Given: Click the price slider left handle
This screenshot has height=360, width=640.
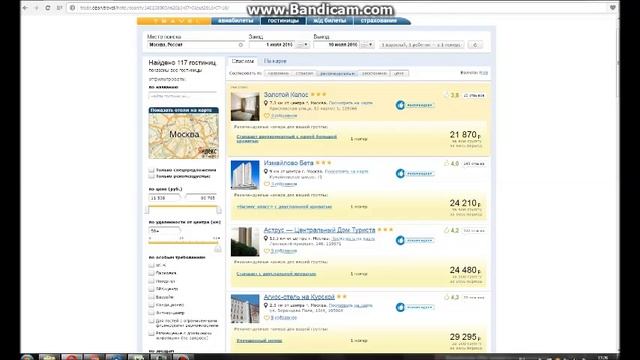Looking at the screenshot, I should tap(147, 210).
